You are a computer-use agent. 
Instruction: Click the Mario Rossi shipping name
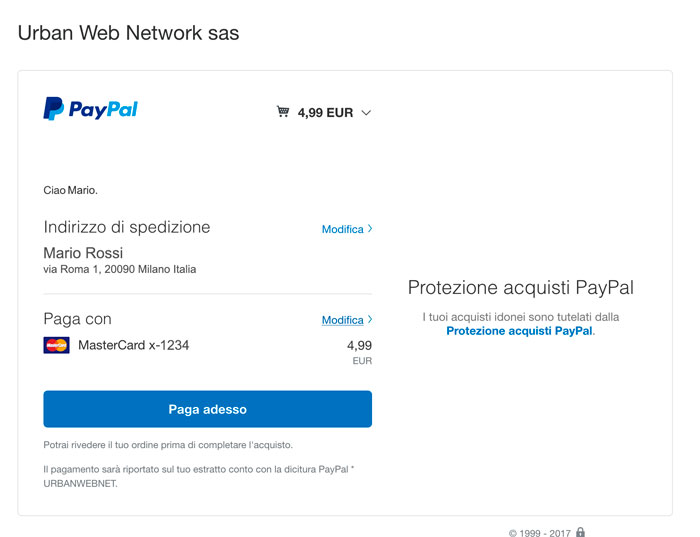point(83,253)
